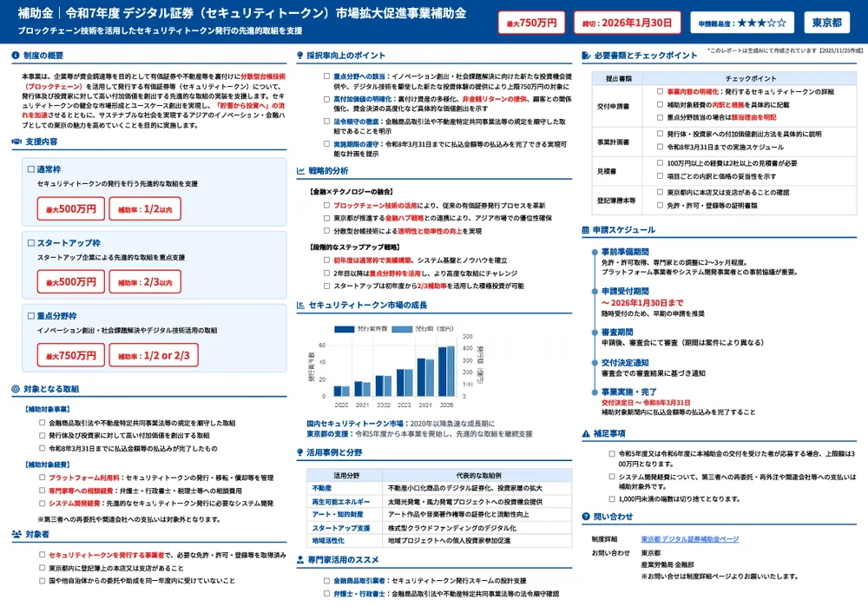The height and width of the screenshot is (613, 868).
Task: Click the 交付決定通知 timeline marker
Action: pyautogui.click(x=593, y=364)
